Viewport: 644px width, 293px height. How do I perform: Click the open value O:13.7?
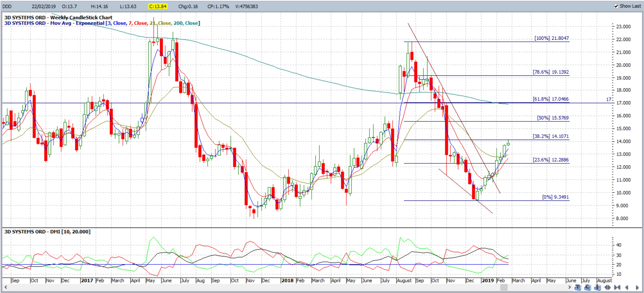[69, 7]
